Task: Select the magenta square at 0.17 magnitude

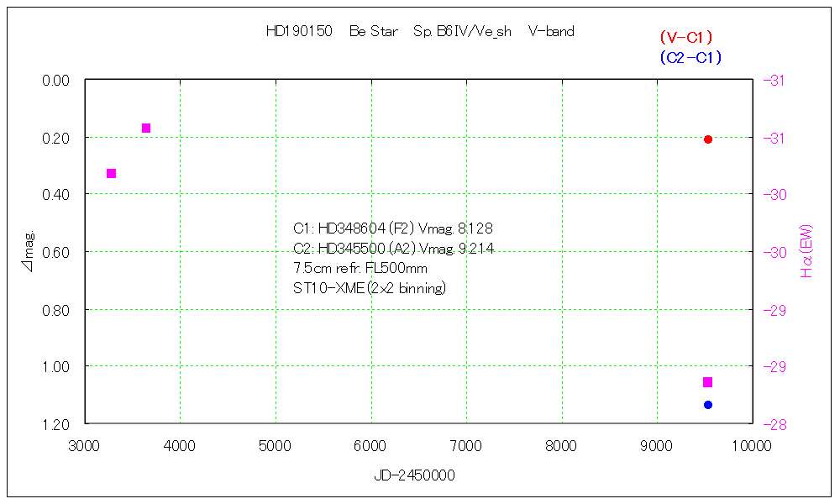Action: pyautogui.click(x=146, y=129)
